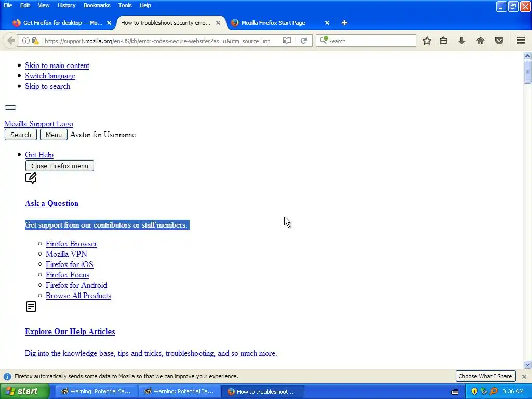Click the Skip to search link
Viewport: 532px width, 399px height.
[x=47, y=86]
